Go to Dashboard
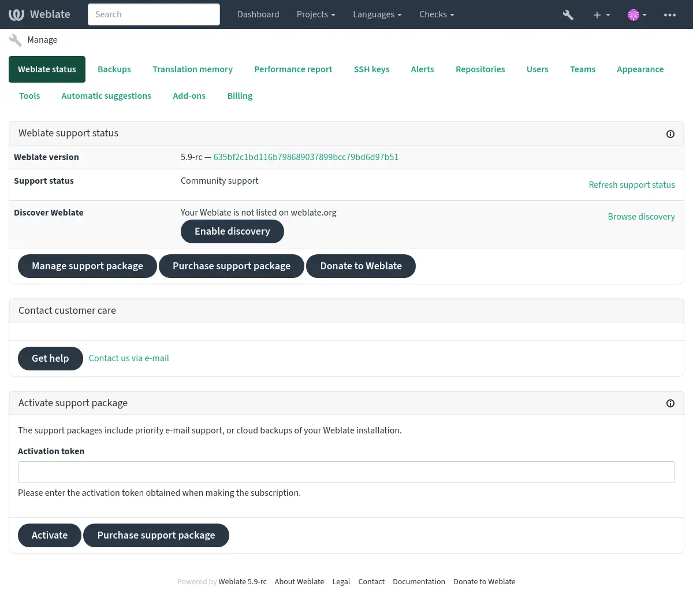Viewport: 693px width, 616px height. tap(258, 14)
